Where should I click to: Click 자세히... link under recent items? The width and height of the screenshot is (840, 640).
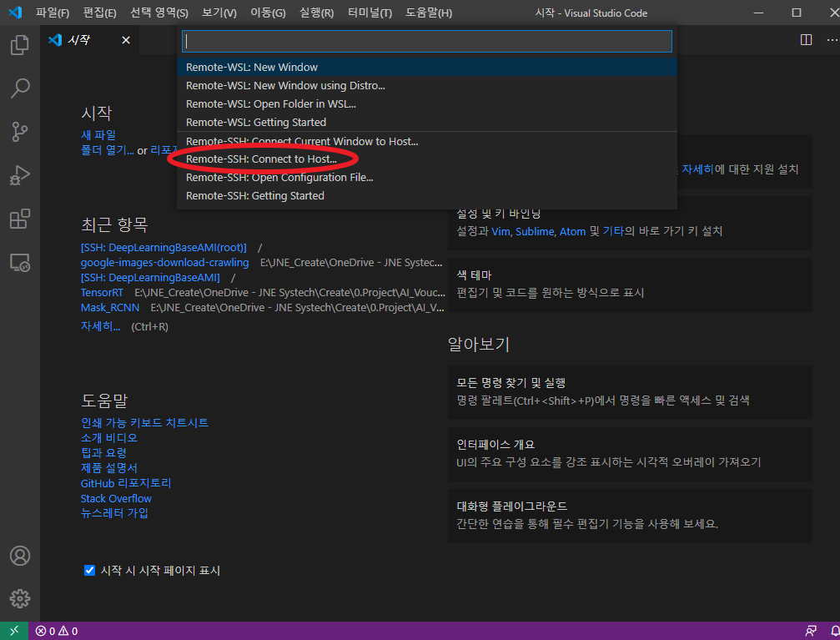tap(100, 326)
